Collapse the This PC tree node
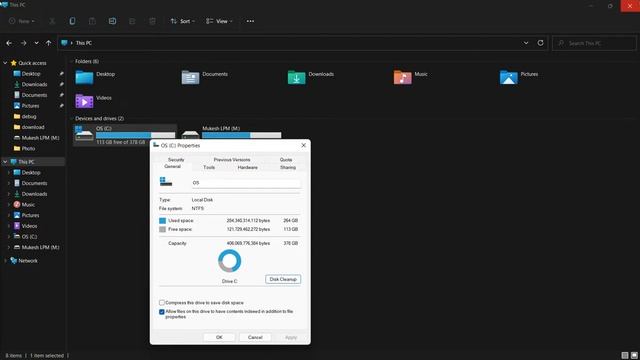 click(x=5, y=162)
